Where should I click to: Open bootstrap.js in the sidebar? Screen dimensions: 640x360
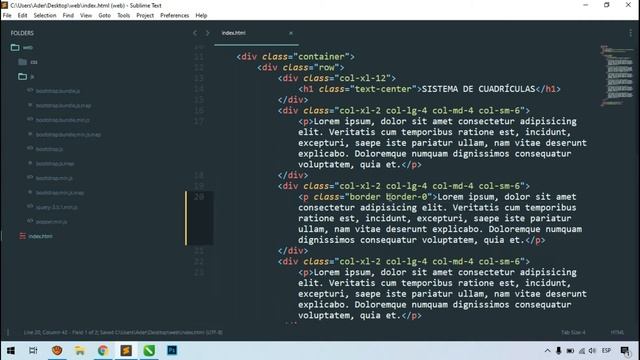49,149
